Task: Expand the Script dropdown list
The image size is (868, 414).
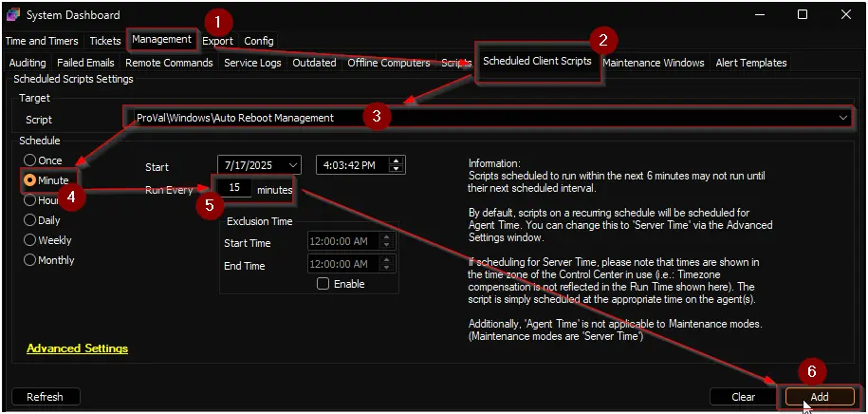Action: [x=843, y=118]
